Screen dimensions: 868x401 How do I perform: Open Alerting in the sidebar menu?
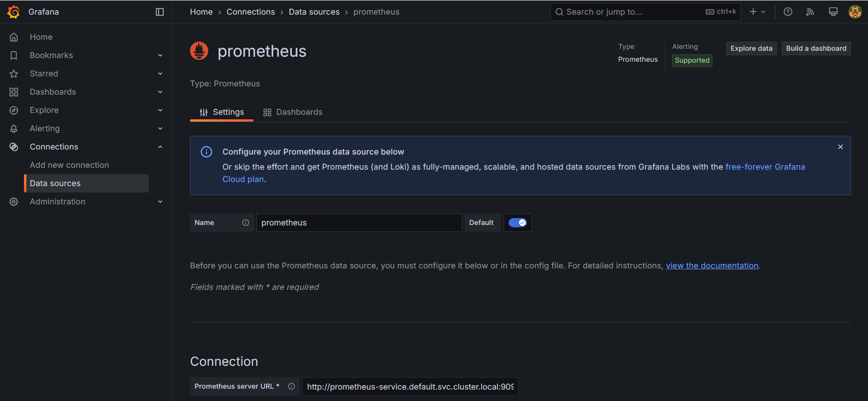[x=45, y=128]
